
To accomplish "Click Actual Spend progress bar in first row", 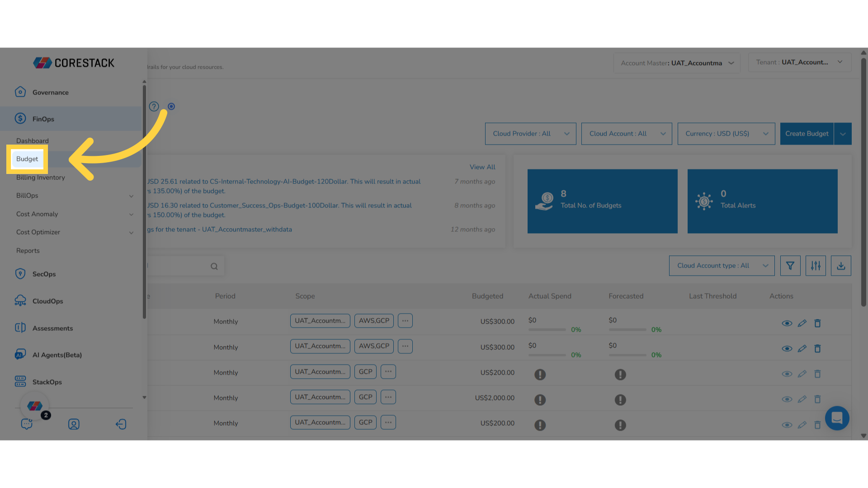I will click(x=547, y=330).
